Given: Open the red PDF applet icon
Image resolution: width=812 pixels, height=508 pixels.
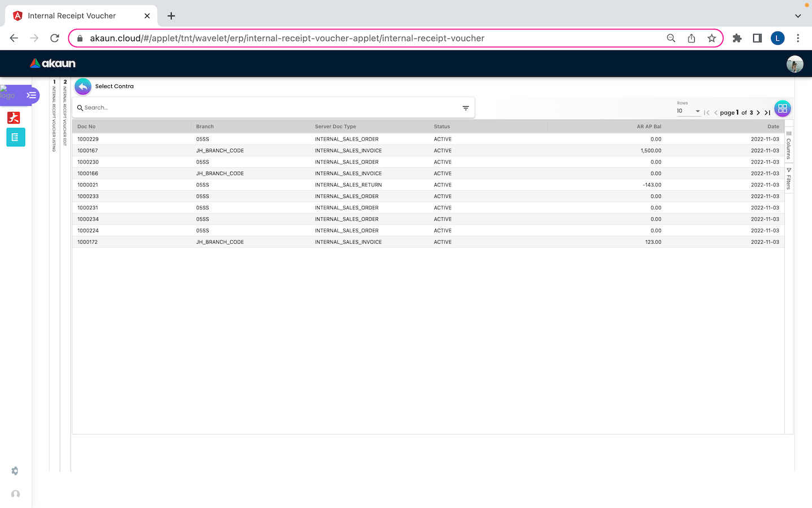Looking at the screenshot, I should click(x=14, y=117).
